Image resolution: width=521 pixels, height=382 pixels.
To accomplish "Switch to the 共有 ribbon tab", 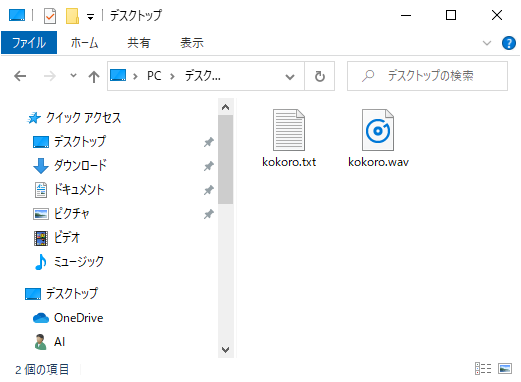I will pos(139,43).
